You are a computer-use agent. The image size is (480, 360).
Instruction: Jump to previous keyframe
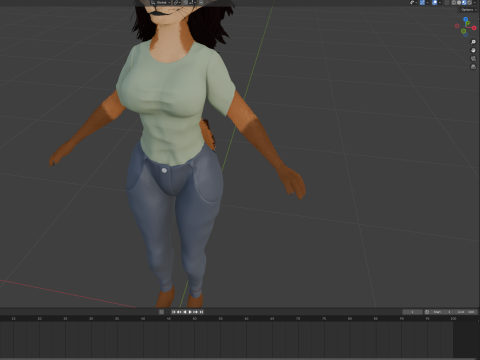click(x=179, y=312)
